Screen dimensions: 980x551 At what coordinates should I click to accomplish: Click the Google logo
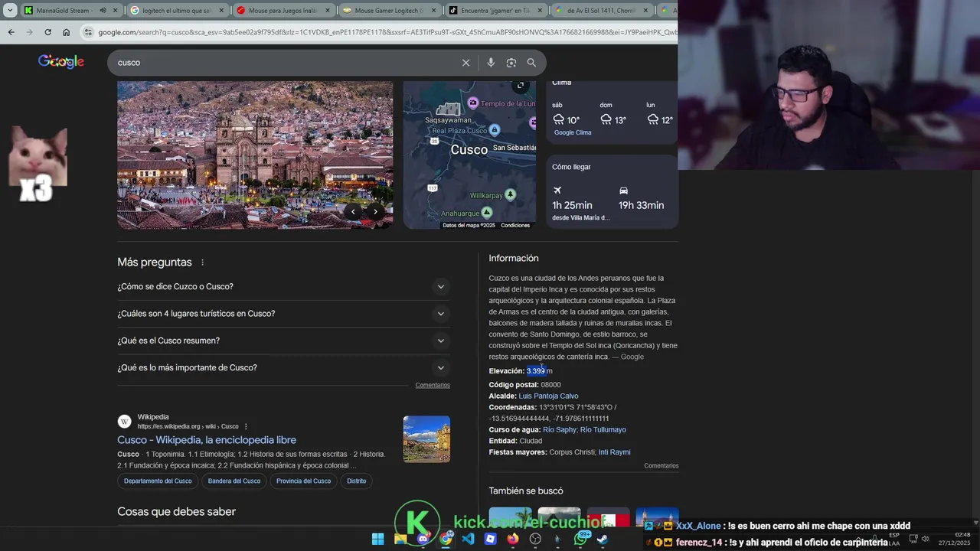coord(61,62)
